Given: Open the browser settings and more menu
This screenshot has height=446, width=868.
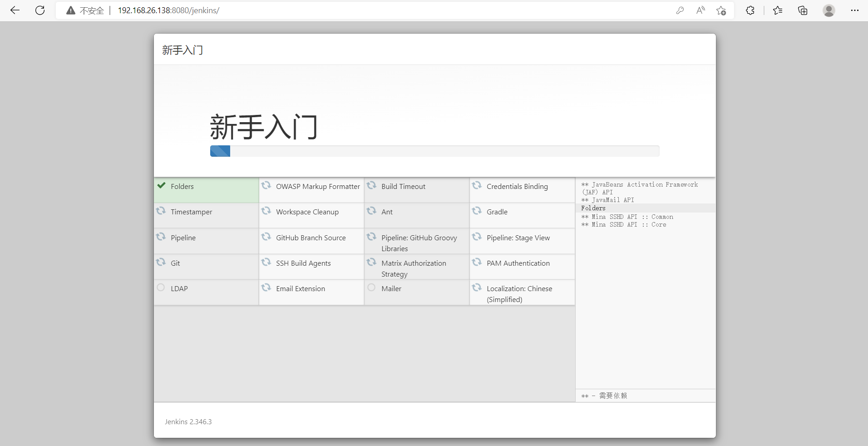Looking at the screenshot, I should click(855, 10).
